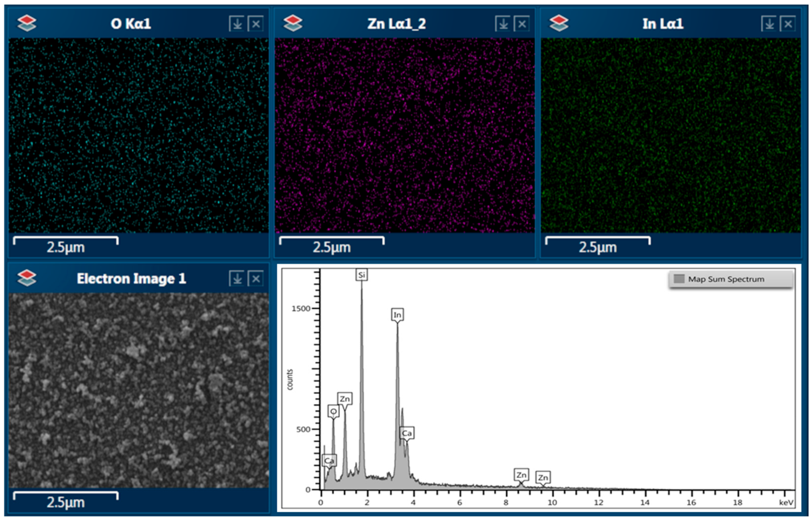This screenshot has height=521, width=812.
Task: Click the download arrow on the O Kα1 map
Action: pyautogui.click(x=237, y=24)
